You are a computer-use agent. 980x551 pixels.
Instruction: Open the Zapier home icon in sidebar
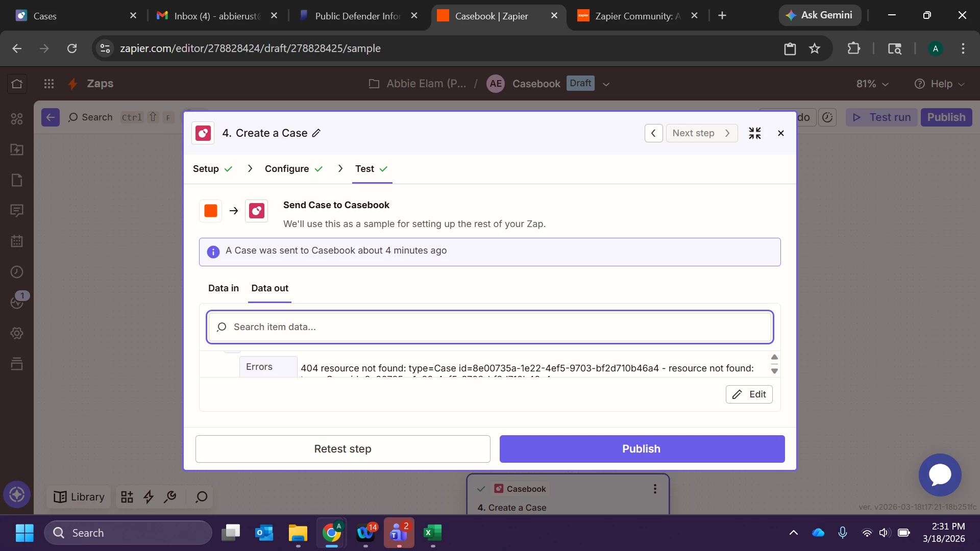pyautogui.click(x=17, y=84)
